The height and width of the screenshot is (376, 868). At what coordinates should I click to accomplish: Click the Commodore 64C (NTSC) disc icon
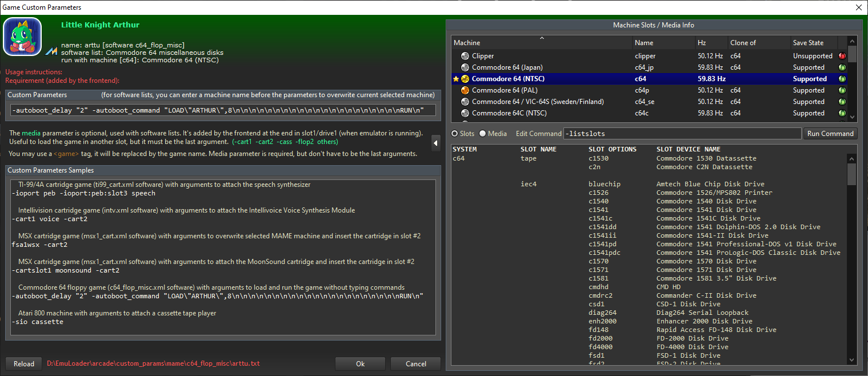(465, 113)
